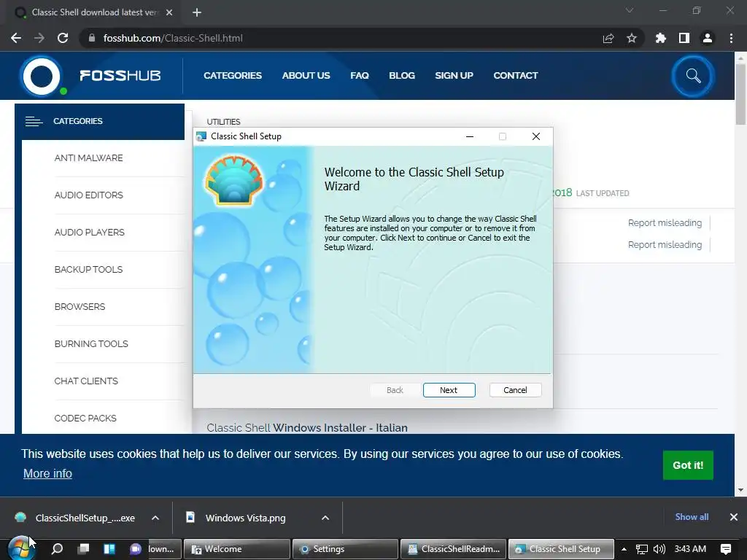The image size is (747, 560).
Task: Open the purple chat taskbar icon
Action: pos(136,549)
